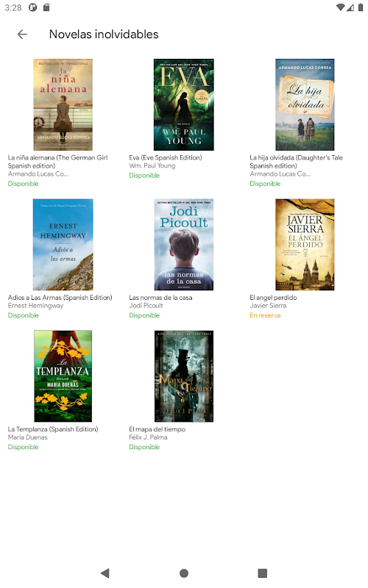
Task: Click 'El mapa del tiempo' title text
Action: coord(158,429)
